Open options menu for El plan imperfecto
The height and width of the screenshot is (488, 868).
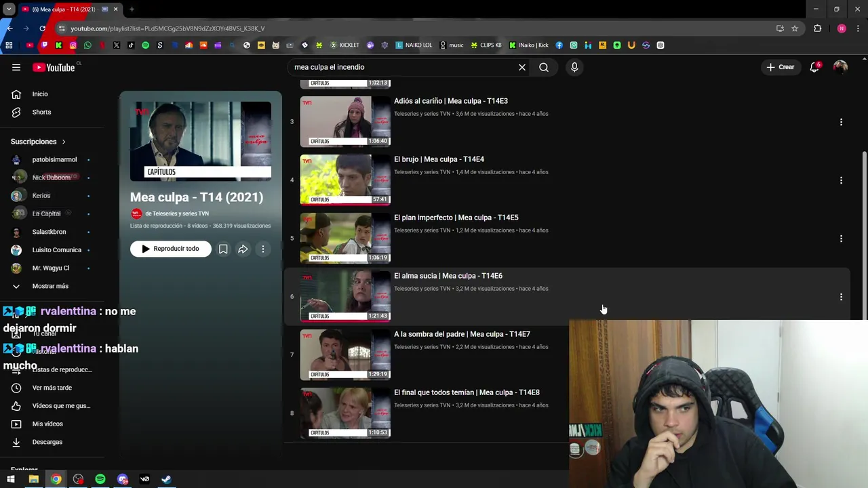tap(841, 239)
